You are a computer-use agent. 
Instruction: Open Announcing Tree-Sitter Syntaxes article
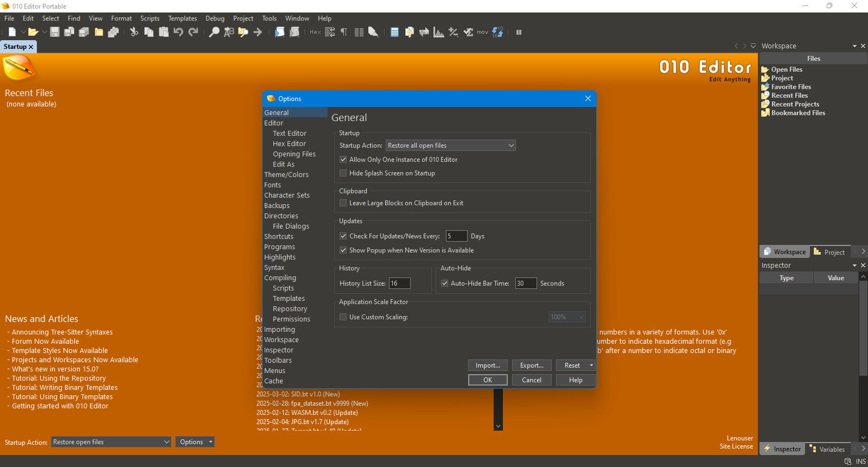(x=62, y=332)
